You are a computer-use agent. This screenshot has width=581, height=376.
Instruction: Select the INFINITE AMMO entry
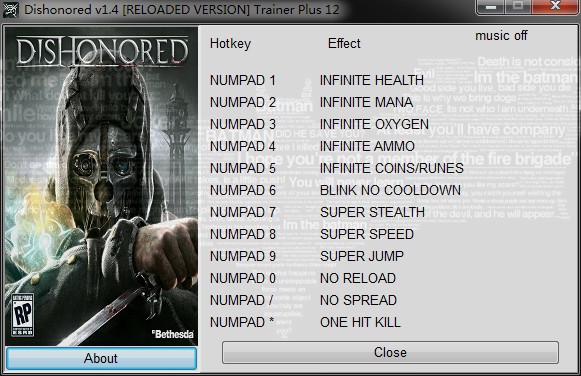(x=367, y=146)
